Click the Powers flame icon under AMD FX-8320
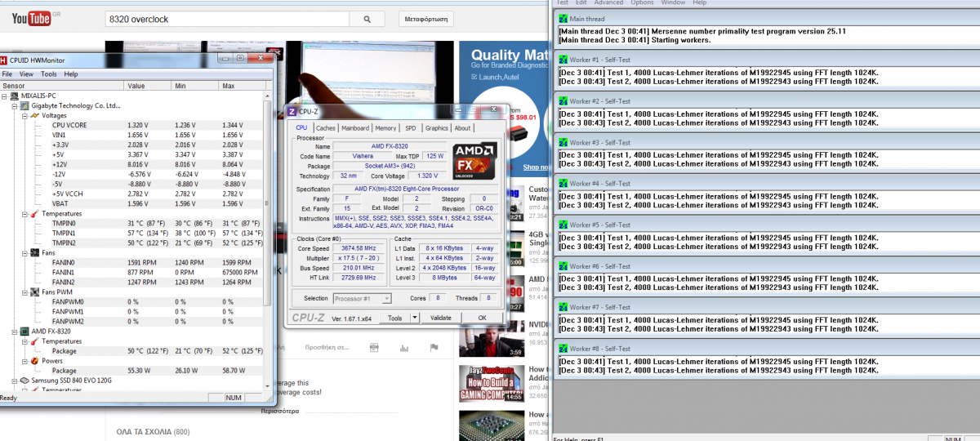The height and width of the screenshot is (441, 980). pyautogui.click(x=35, y=360)
